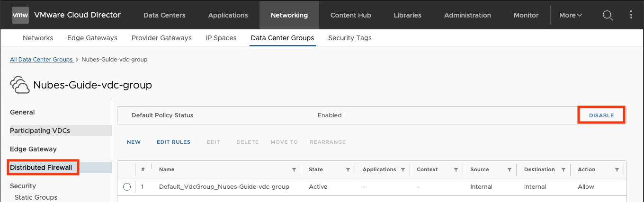Open Provider Gateways sub-tab

click(161, 38)
